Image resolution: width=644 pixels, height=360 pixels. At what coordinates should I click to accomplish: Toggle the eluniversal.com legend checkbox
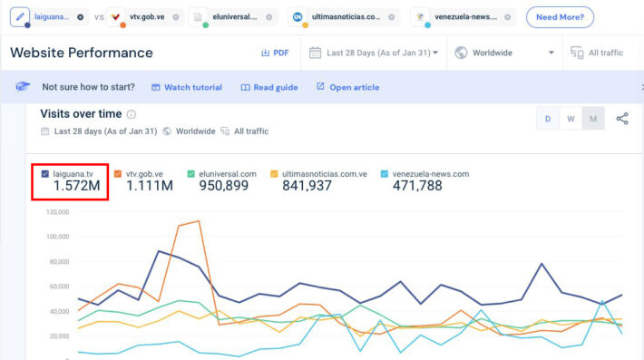click(191, 174)
